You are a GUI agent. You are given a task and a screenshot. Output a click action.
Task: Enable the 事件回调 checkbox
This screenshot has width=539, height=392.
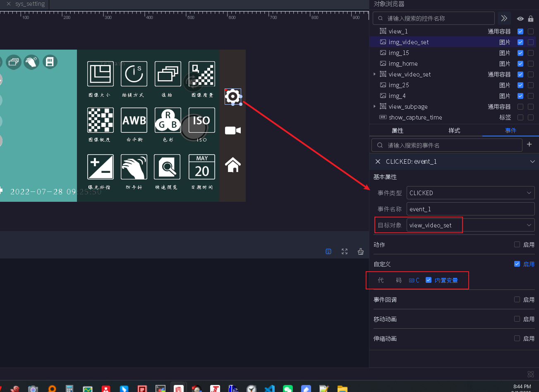517,299
